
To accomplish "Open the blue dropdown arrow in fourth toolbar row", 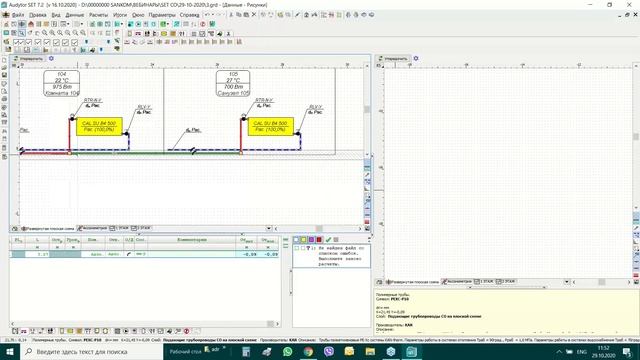I will (101, 49).
